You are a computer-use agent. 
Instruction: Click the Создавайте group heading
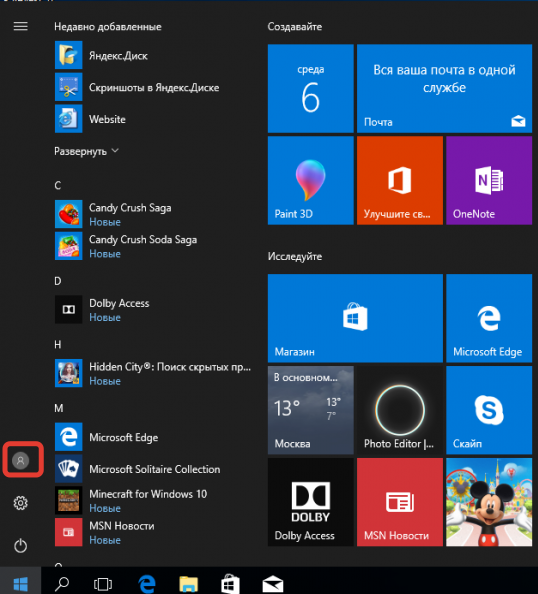[x=295, y=27]
